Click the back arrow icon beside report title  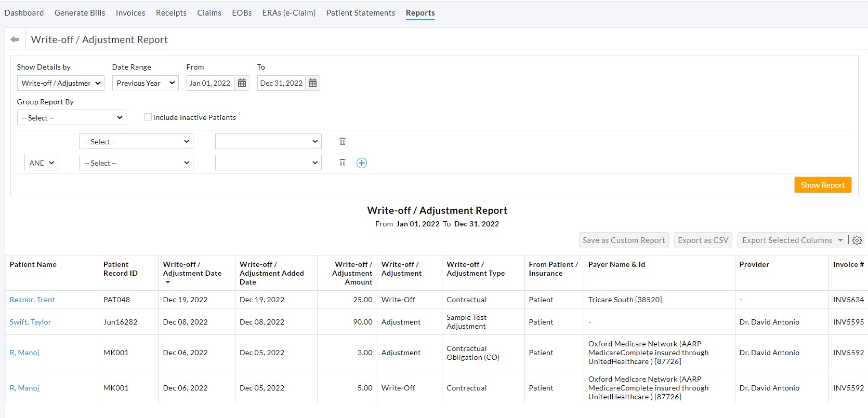coord(15,39)
